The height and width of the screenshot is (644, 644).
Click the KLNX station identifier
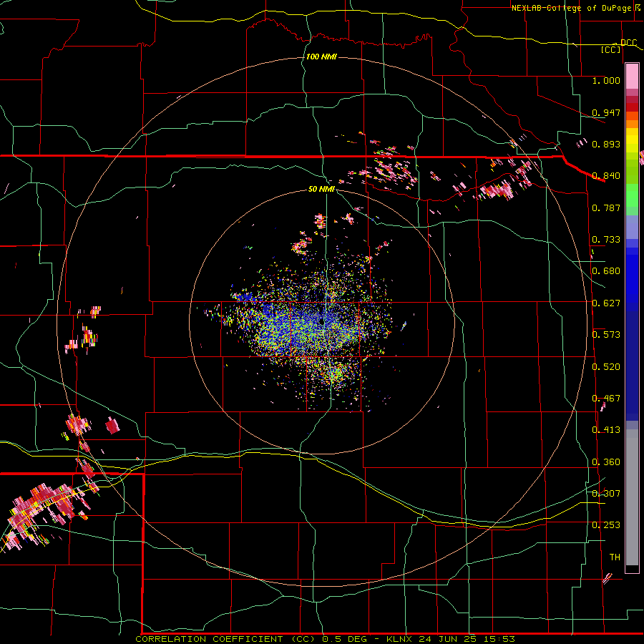point(401,639)
